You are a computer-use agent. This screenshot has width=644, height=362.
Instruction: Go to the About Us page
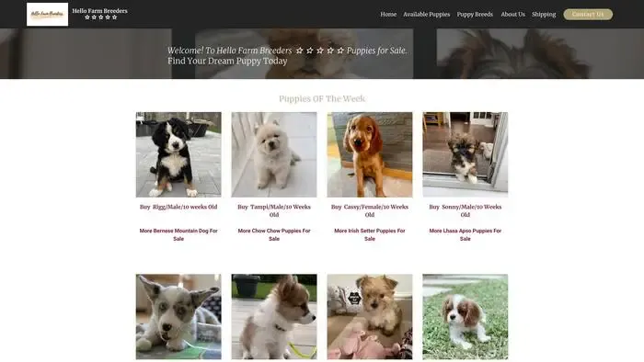512,15
